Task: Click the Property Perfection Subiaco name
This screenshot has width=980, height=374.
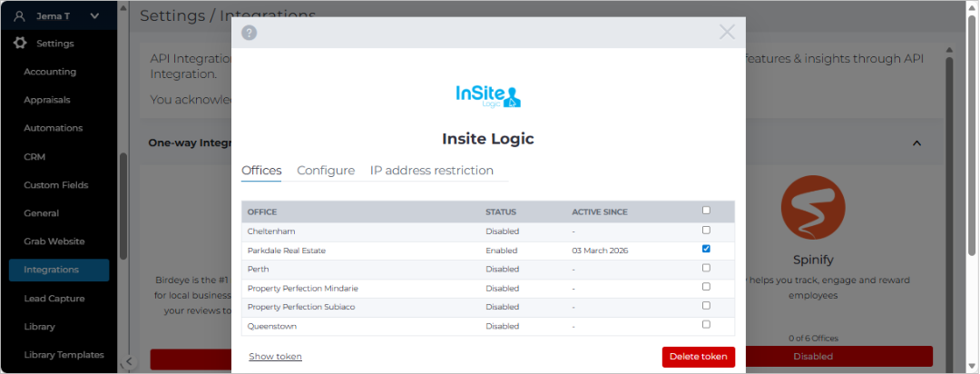Action: pyautogui.click(x=301, y=307)
